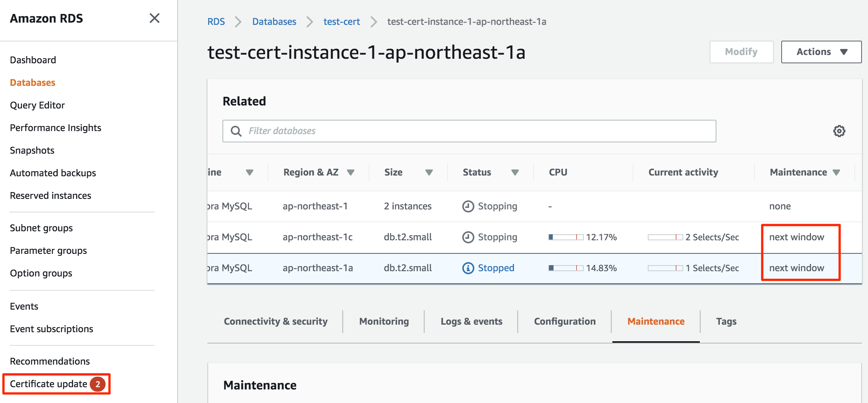The height and width of the screenshot is (403, 868).
Task: Click the magnifier icon in the filter bar
Action: (x=236, y=131)
